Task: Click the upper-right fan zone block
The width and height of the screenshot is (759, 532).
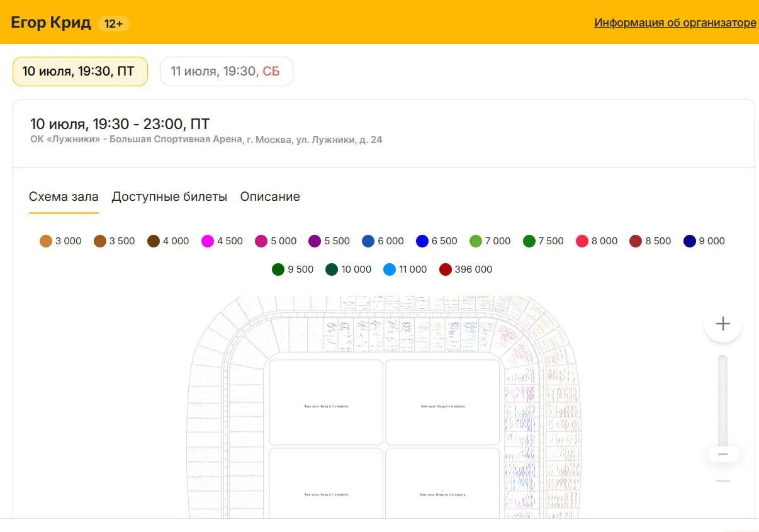Action: coord(442,402)
